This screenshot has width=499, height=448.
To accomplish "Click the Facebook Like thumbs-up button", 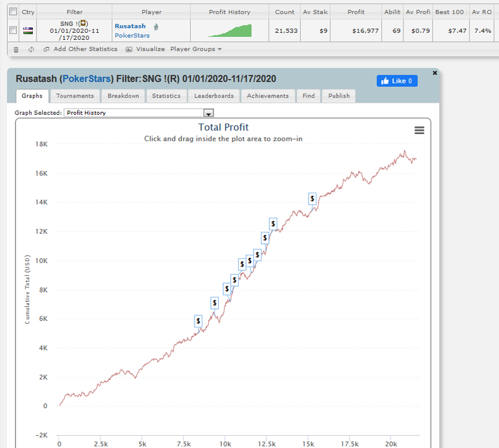I will 397,81.
